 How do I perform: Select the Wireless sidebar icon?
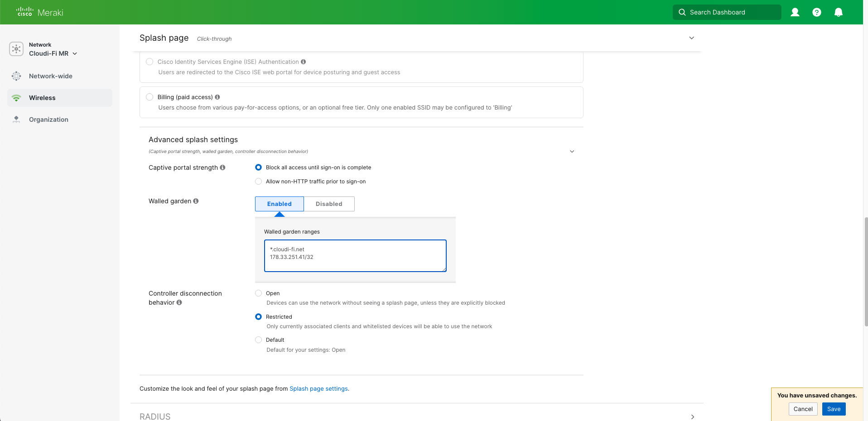[16, 98]
